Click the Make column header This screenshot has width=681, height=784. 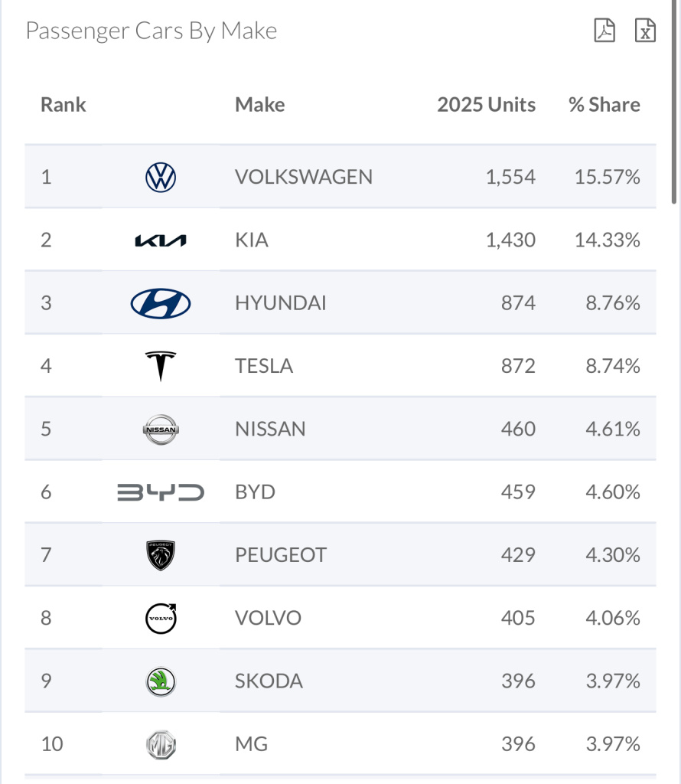point(260,105)
